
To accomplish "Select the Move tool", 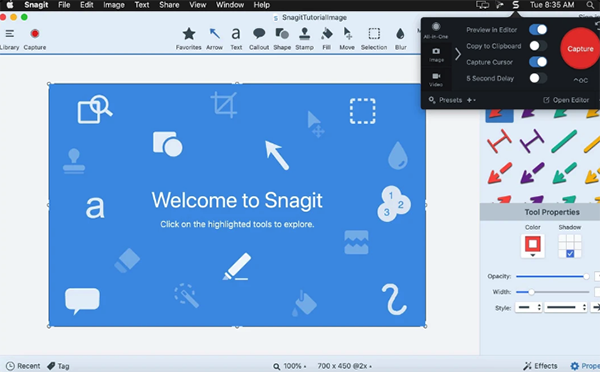I will 347,38.
